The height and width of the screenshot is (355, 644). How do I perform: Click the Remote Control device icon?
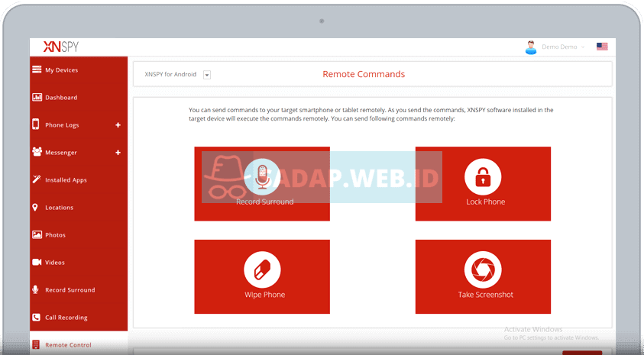[x=36, y=344]
